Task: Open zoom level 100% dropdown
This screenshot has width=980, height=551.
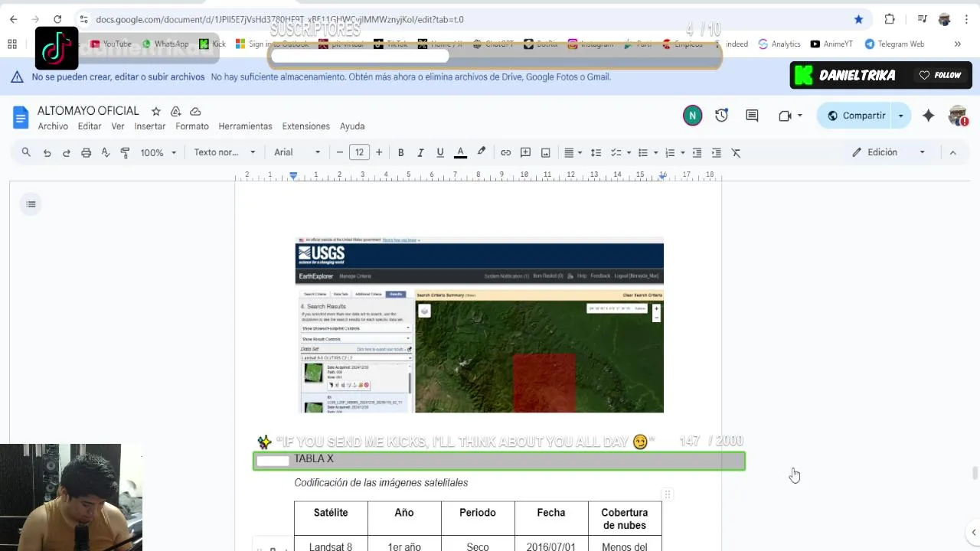Action: 158,152
